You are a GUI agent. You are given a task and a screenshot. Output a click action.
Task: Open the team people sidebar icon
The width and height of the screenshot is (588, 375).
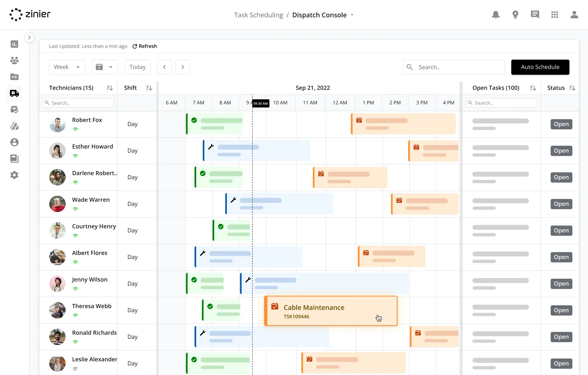click(x=14, y=60)
